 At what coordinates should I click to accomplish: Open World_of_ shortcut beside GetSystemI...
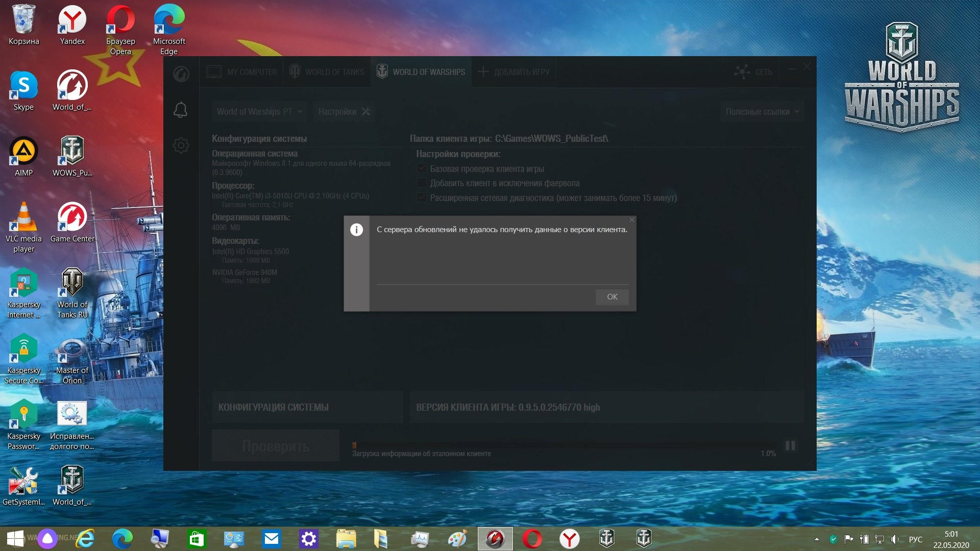(x=72, y=486)
